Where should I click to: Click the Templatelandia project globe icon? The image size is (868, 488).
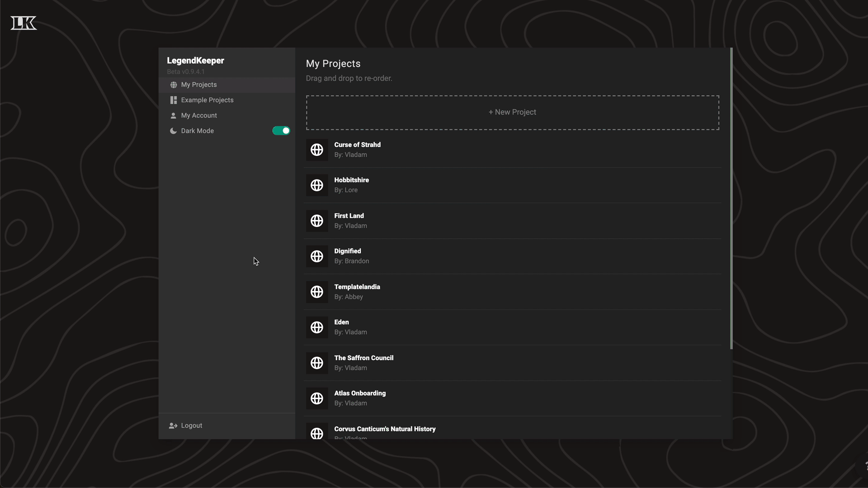pyautogui.click(x=317, y=292)
